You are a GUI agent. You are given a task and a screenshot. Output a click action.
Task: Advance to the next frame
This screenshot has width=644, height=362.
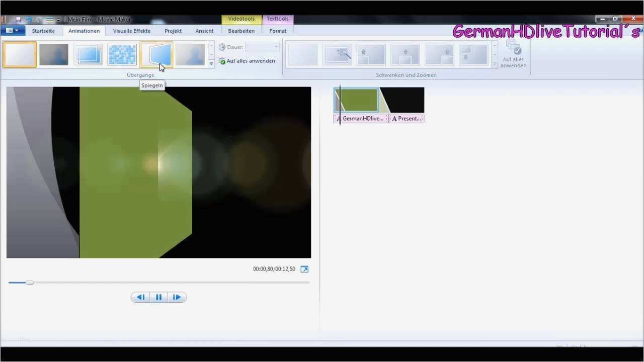coord(177,297)
